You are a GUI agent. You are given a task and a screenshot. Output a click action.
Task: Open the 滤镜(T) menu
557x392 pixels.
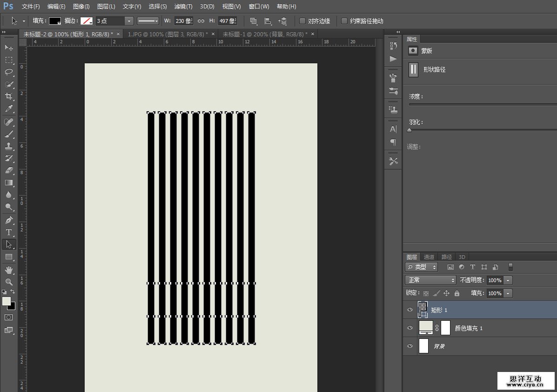point(183,7)
